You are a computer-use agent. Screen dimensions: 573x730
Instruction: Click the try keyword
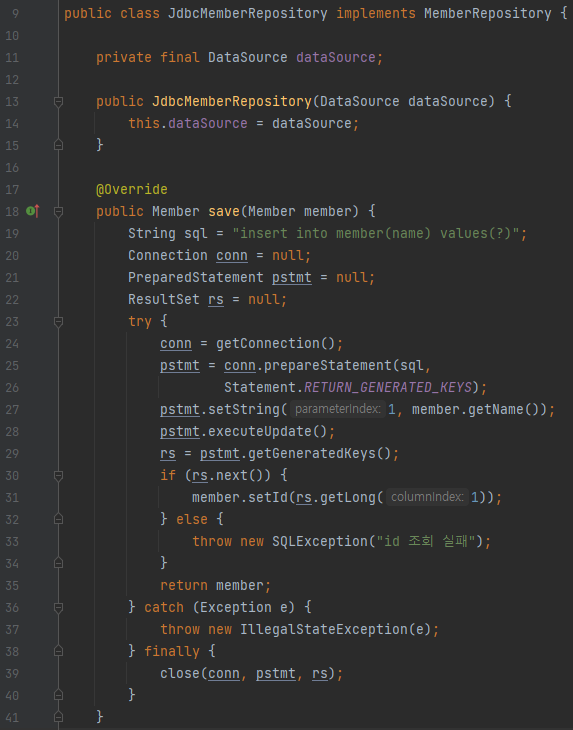click(x=140, y=322)
